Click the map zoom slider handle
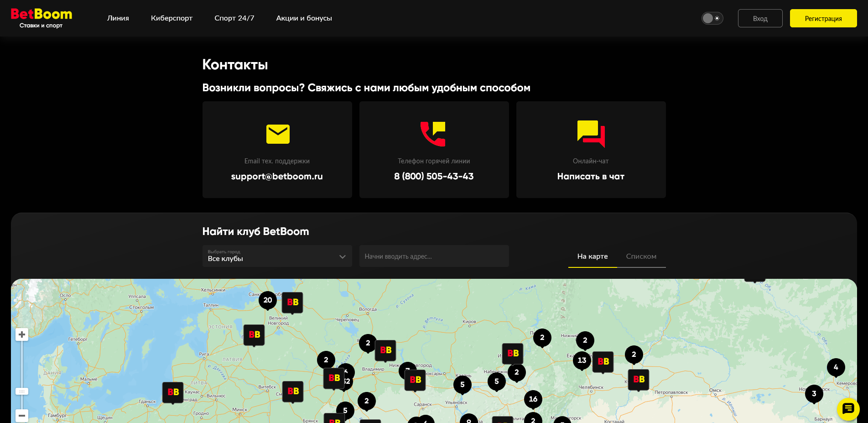Image resolution: width=868 pixels, height=423 pixels. point(22,392)
